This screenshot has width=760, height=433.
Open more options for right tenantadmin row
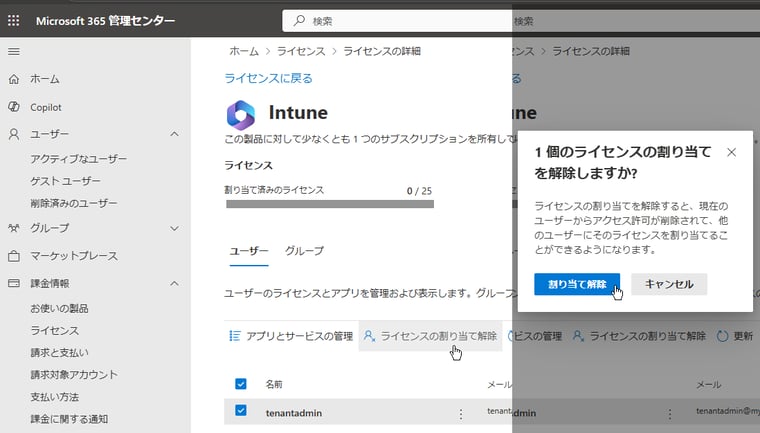[670, 414]
